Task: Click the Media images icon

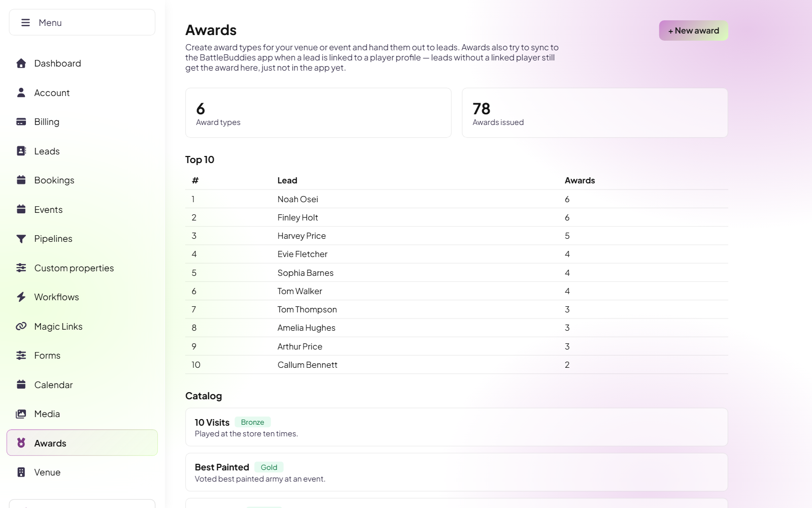Action: click(x=21, y=414)
